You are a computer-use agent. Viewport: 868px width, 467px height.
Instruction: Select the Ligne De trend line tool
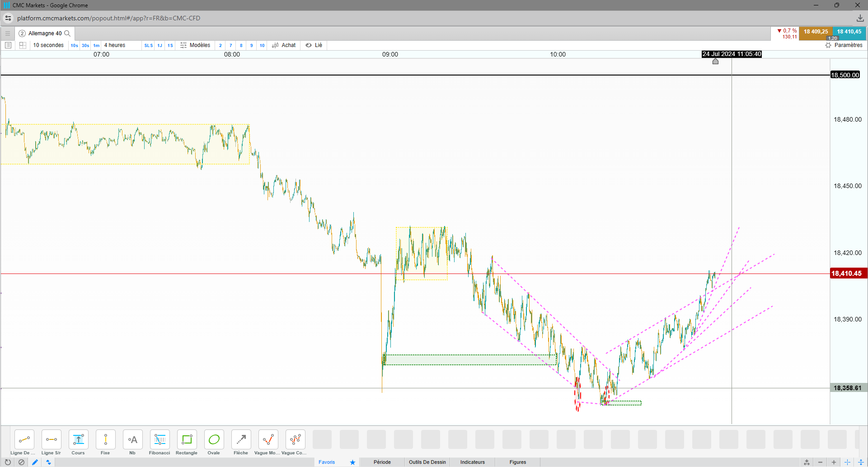click(x=24, y=440)
